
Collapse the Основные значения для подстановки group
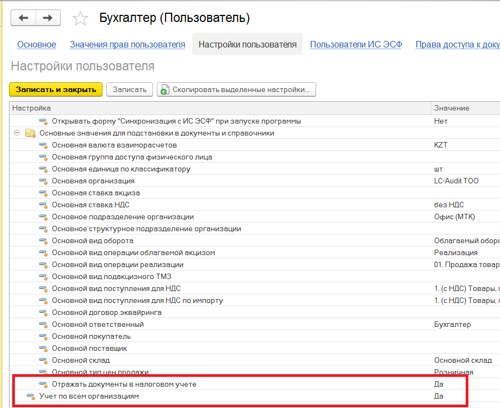pos(17,133)
